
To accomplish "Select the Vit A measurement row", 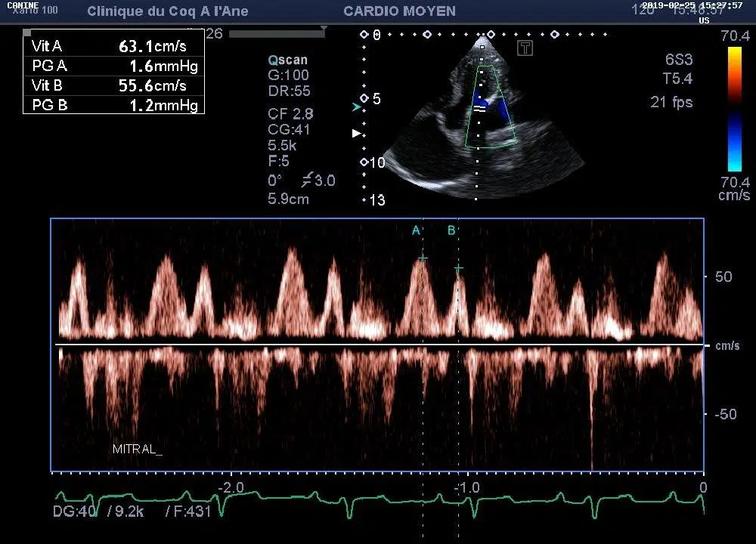I will 113,46.
